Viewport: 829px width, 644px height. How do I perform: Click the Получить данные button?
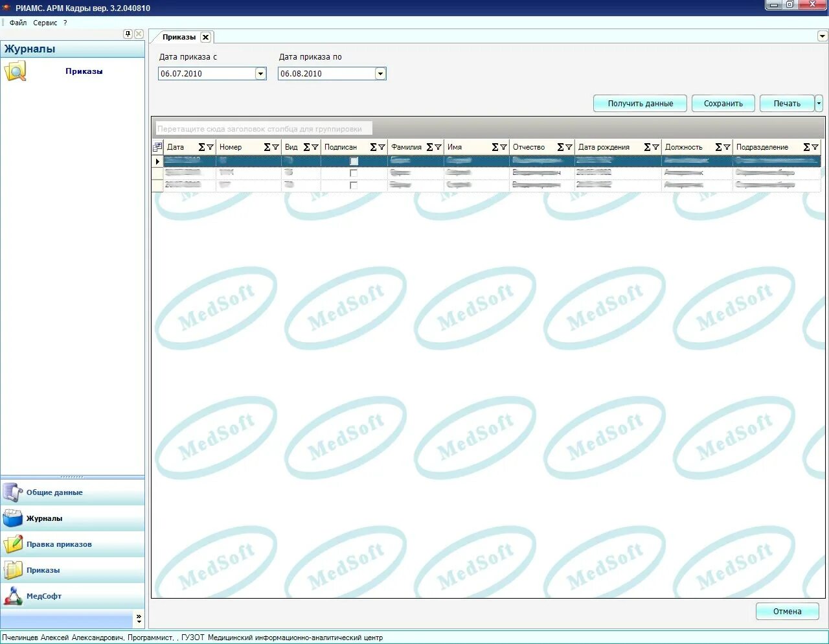pyautogui.click(x=640, y=103)
